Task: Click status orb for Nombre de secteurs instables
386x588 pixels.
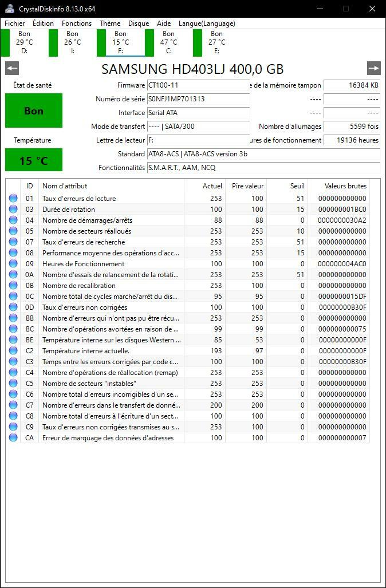Action: click(13, 383)
